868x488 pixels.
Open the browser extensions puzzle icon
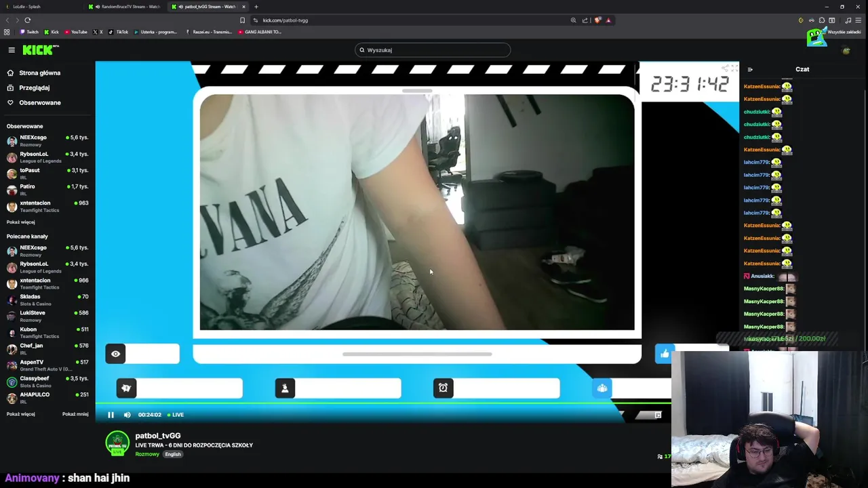(822, 20)
